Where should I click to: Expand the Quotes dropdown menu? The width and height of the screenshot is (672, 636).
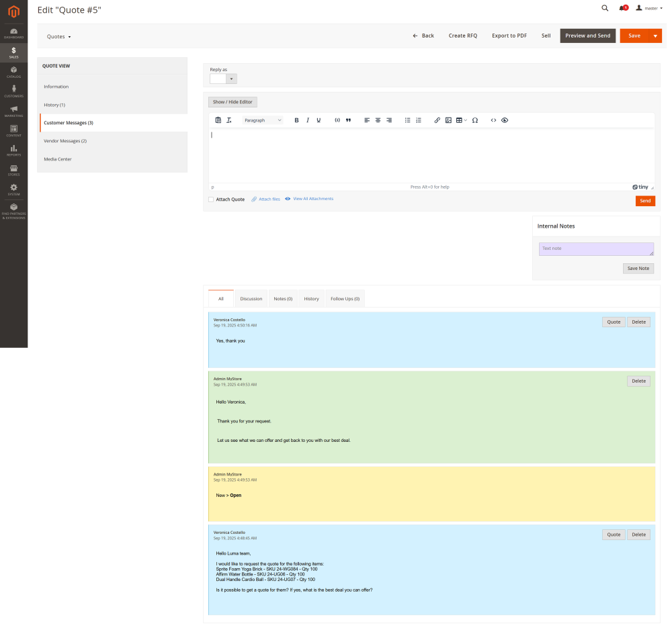[x=58, y=37]
